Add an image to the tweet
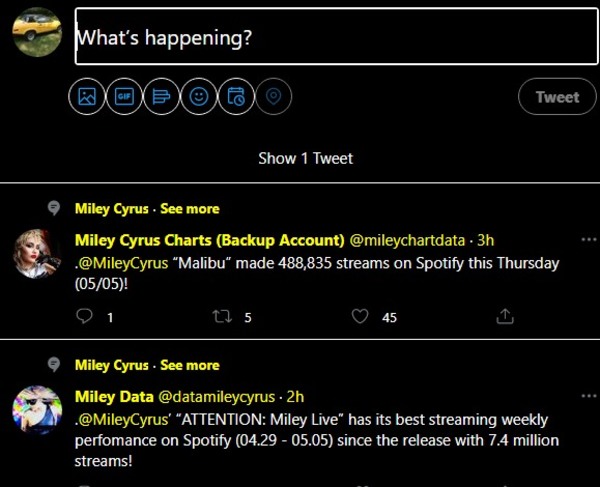Image resolution: width=600 pixels, height=487 pixels. coord(87,97)
